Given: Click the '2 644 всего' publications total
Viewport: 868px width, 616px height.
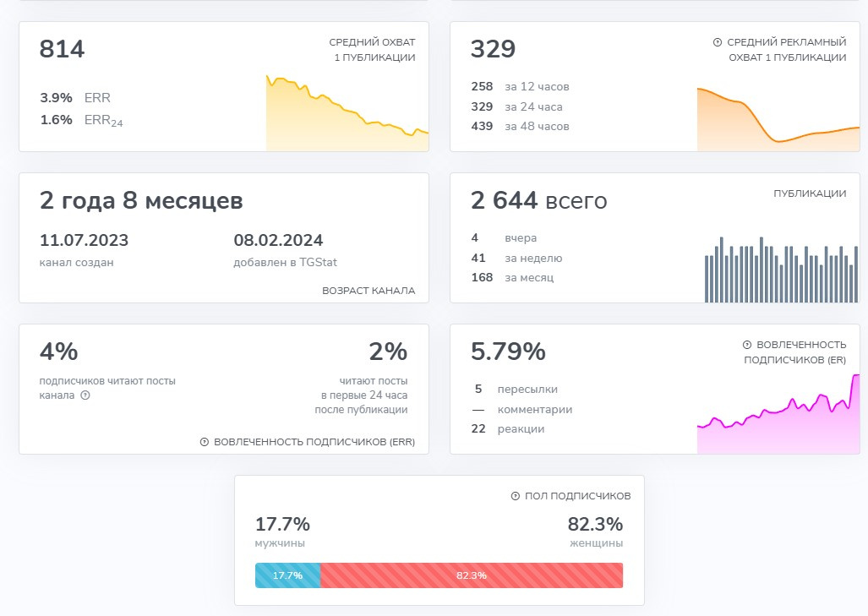Looking at the screenshot, I should [x=539, y=200].
